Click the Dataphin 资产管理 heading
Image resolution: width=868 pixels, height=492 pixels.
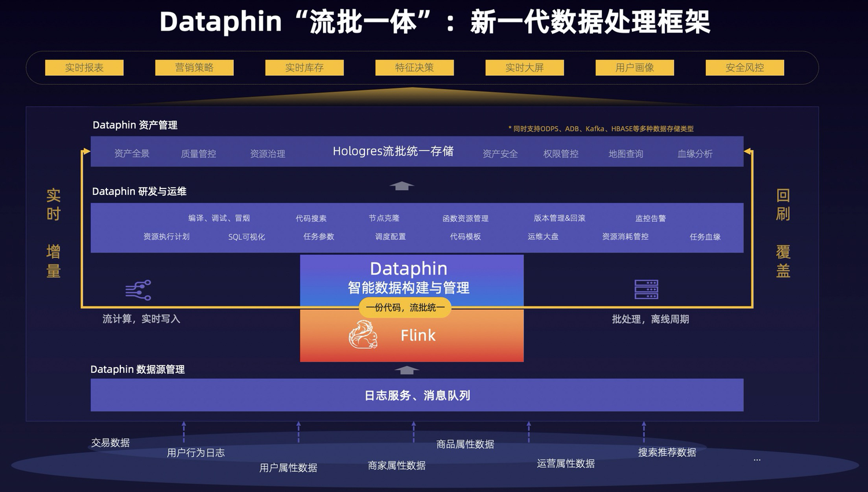(x=135, y=125)
